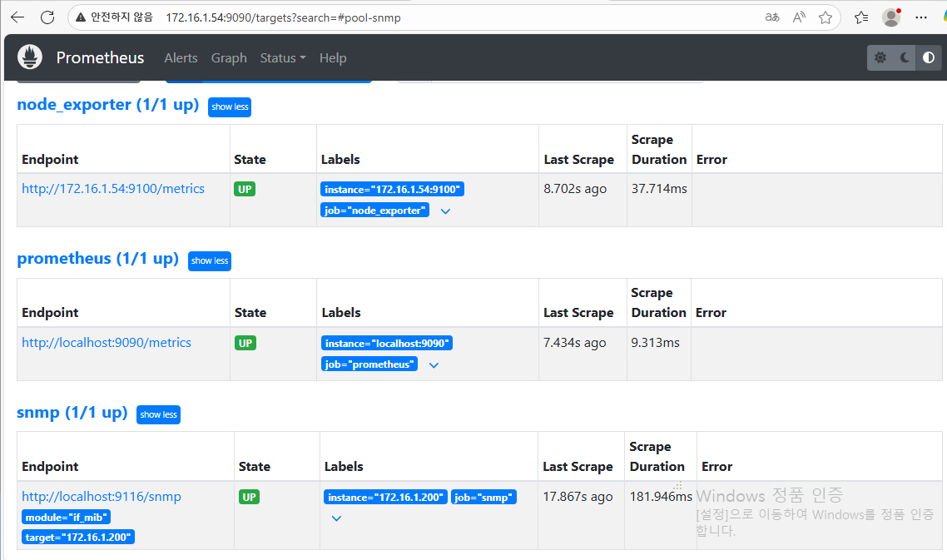947x560 pixels.
Task: Click label job="snmp"
Action: [x=483, y=497]
